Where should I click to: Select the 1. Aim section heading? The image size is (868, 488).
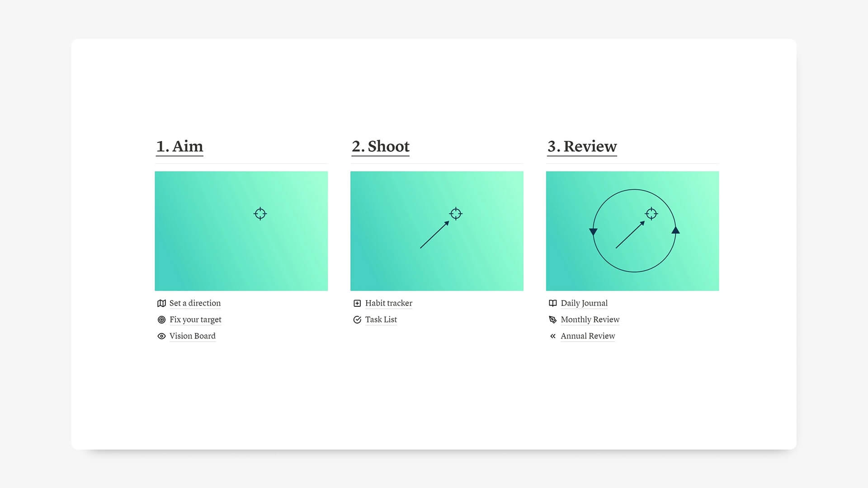[x=179, y=146]
